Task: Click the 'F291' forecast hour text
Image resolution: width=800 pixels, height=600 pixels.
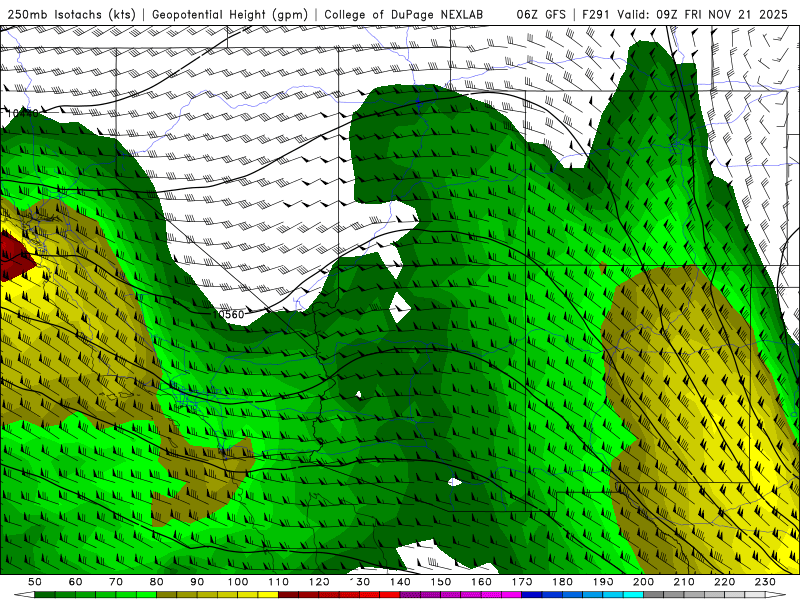Action: coord(596,15)
